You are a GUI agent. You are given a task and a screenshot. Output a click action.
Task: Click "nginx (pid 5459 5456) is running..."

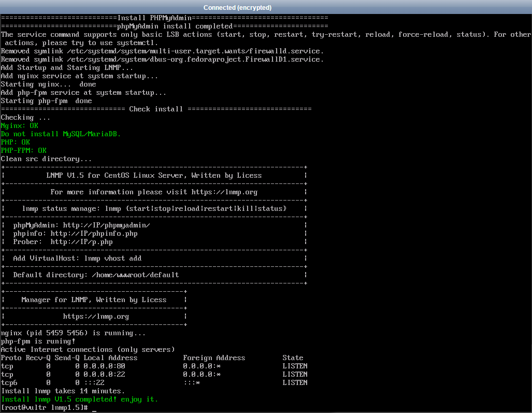73,333
